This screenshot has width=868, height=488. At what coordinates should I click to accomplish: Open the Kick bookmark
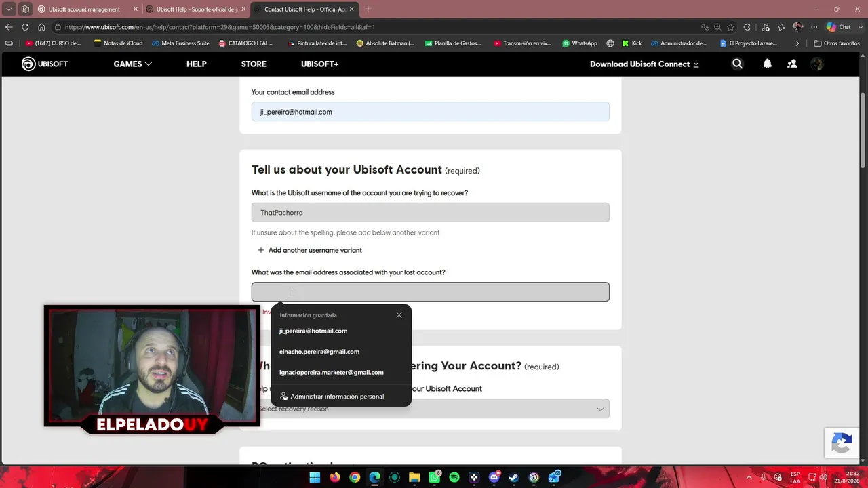632,43
